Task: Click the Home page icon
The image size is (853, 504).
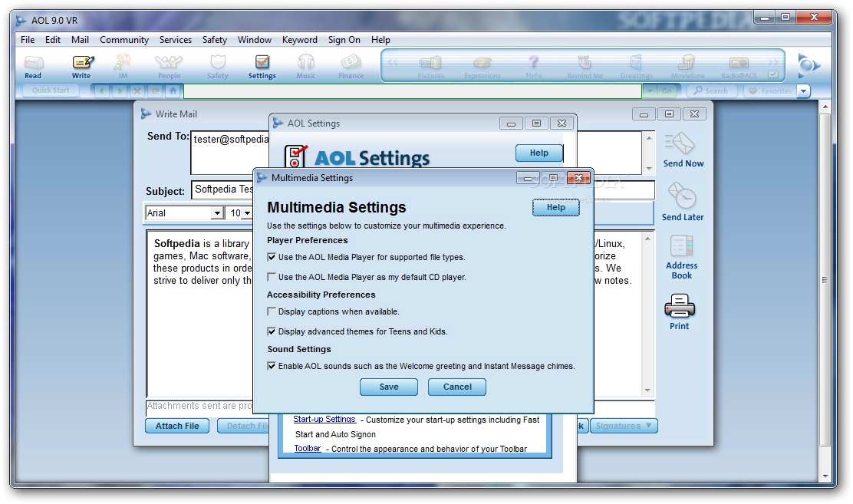Action: tap(173, 91)
